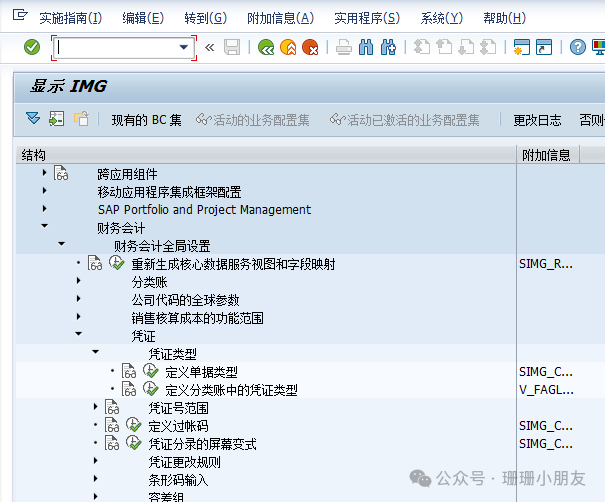Open documentation icon for 定义过帐码
The height and width of the screenshot is (502, 605).
112,426
